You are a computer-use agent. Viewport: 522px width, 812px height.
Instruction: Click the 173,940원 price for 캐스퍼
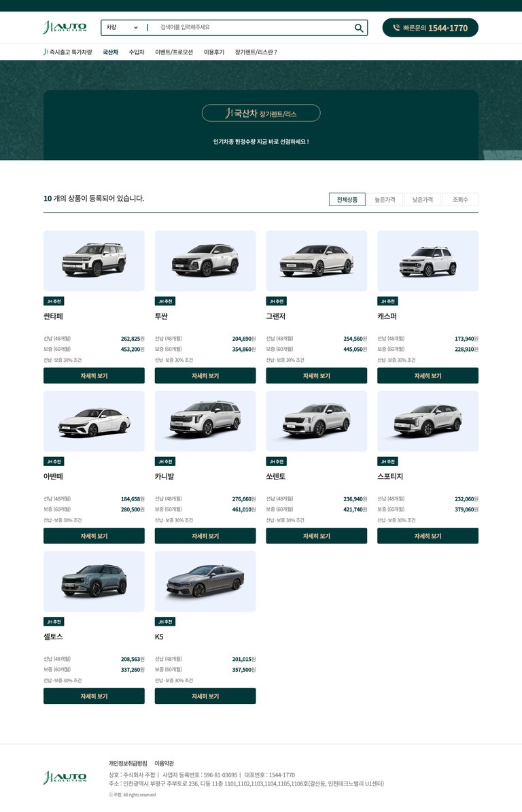[466, 339]
